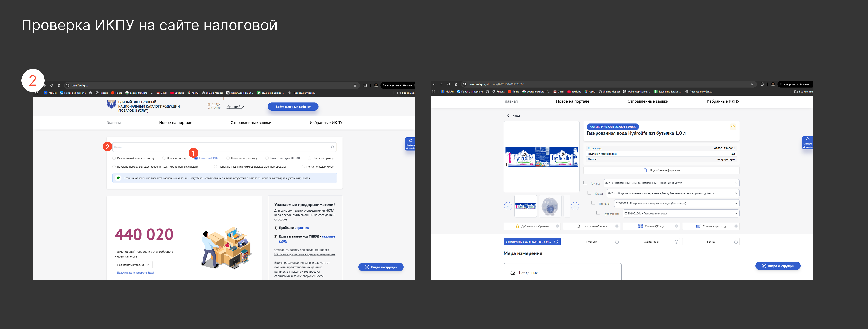Select the round water bottle thumbnail image

(x=550, y=206)
